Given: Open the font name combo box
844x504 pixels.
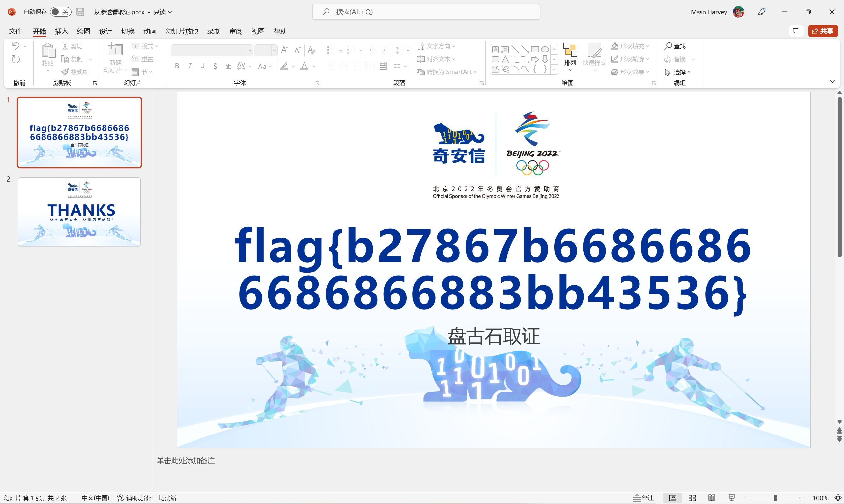Looking at the screenshot, I should coord(212,50).
